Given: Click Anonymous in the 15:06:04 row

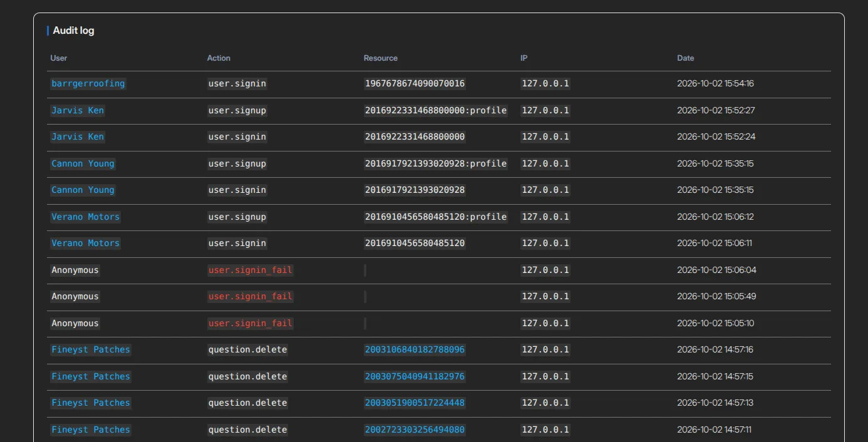Looking at the screenshot, I should [75, 270].
